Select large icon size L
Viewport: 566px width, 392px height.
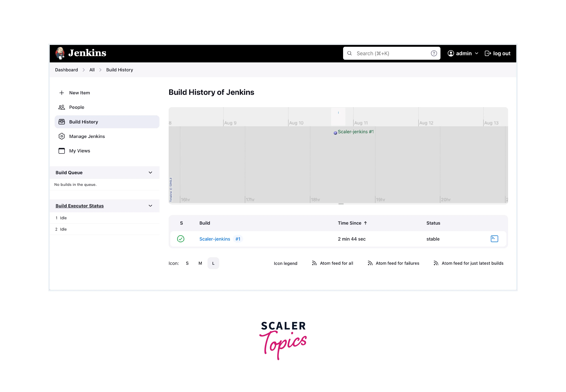(x=213, y=263)
